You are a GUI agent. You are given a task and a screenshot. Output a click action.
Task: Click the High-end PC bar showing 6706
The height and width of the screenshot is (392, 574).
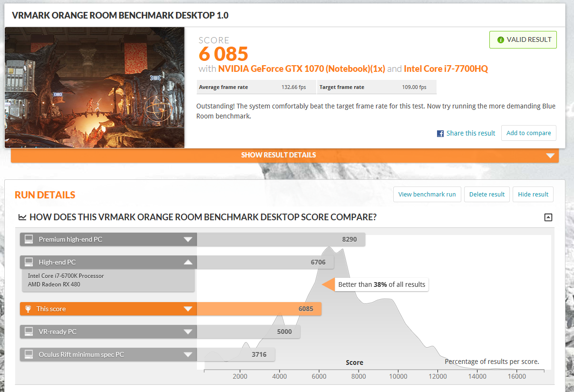click(265, 262)
